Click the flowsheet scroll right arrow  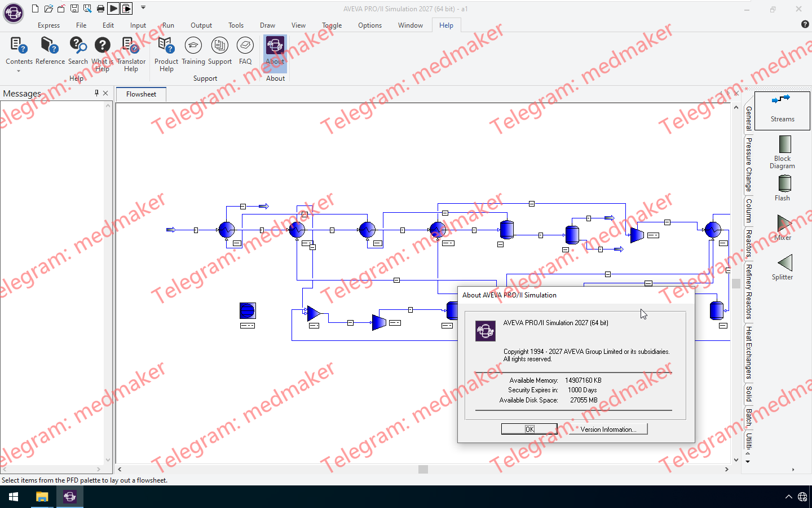pos(727,469)
